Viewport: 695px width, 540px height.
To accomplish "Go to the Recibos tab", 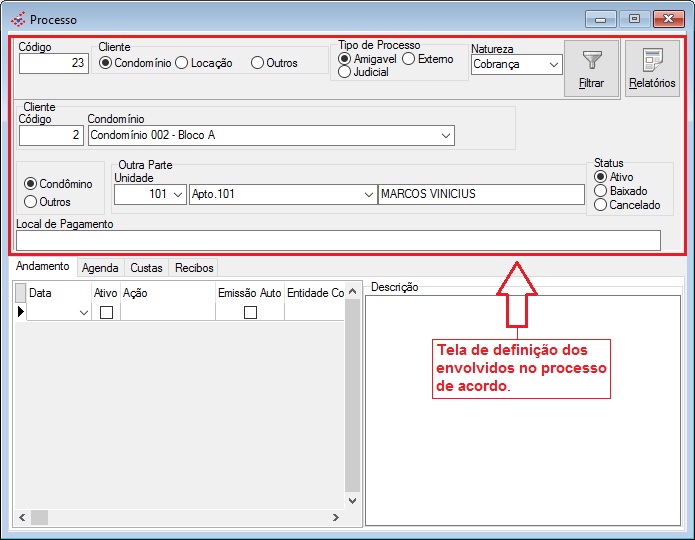I will 193,268.
